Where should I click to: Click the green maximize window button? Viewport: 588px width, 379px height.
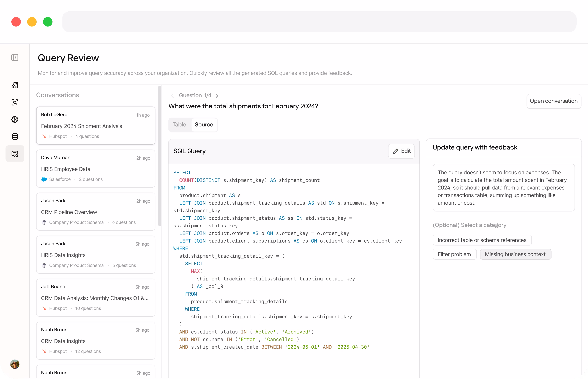pos(48,22)
